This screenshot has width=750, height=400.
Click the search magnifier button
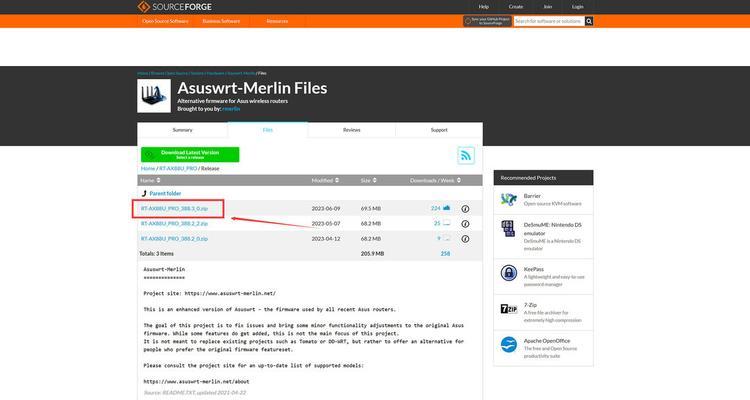589,21
